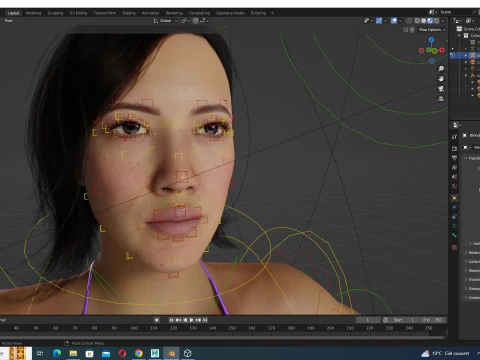Select the Geometry Nodes workspace tab
Viewport: 480px width, 360px height.
(x=230, y=13)
